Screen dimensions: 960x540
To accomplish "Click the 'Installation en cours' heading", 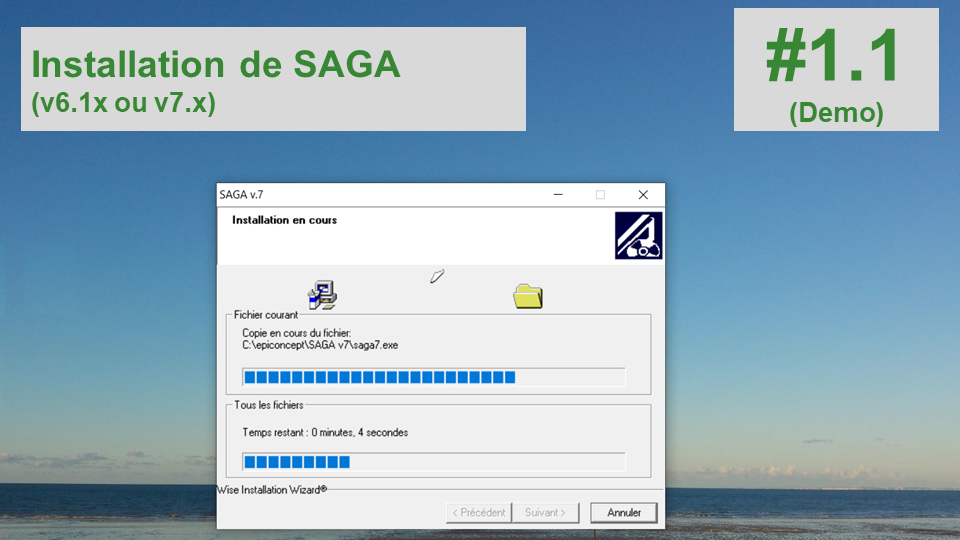I will [x=284, y=220].
